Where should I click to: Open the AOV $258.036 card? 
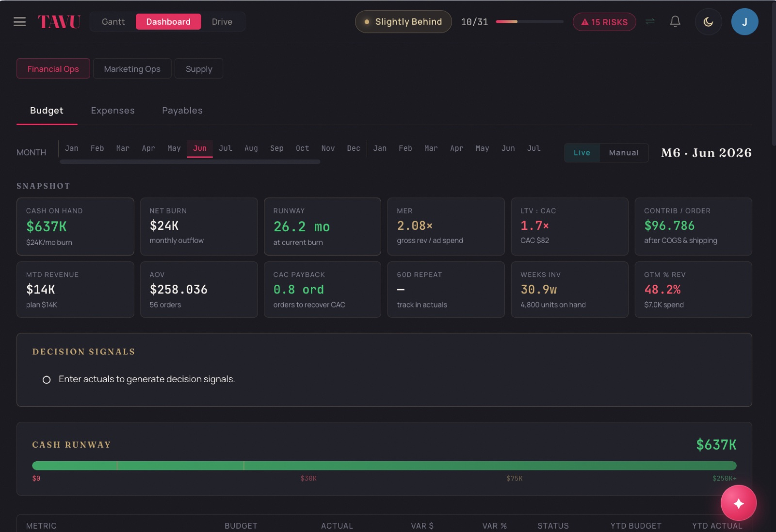199,290
